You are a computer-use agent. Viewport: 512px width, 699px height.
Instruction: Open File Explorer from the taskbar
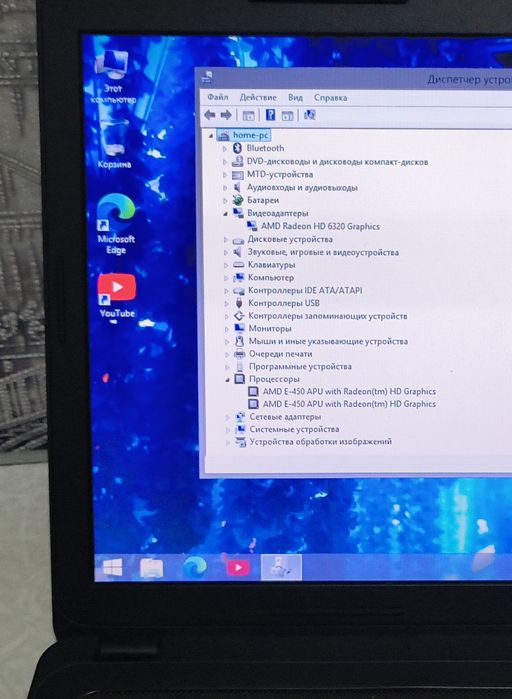(151, 568)
